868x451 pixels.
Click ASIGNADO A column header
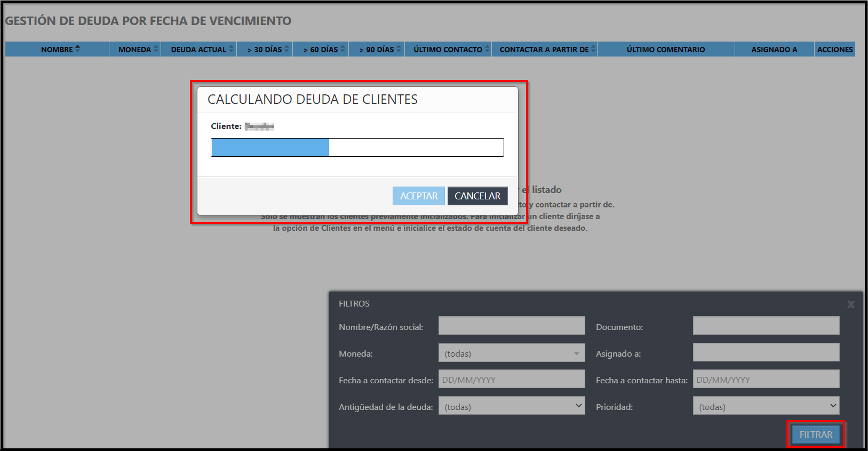click(775, 49)
